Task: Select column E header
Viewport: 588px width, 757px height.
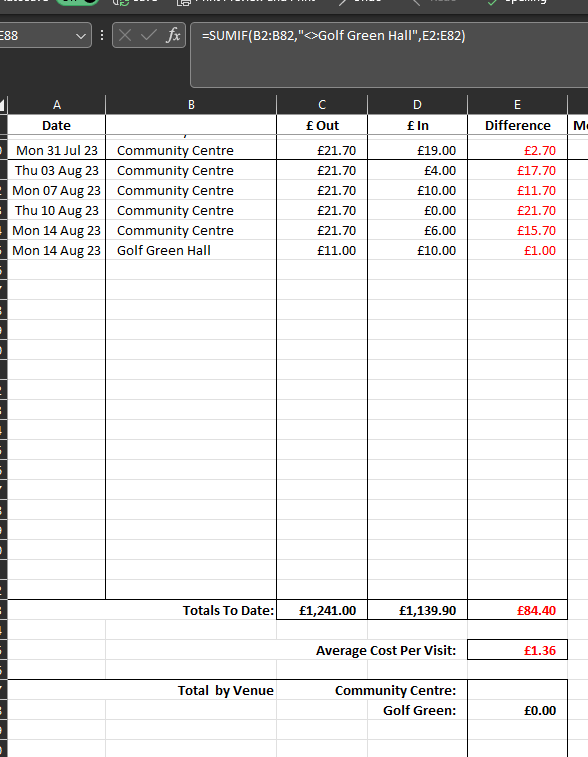Action: 518,105
